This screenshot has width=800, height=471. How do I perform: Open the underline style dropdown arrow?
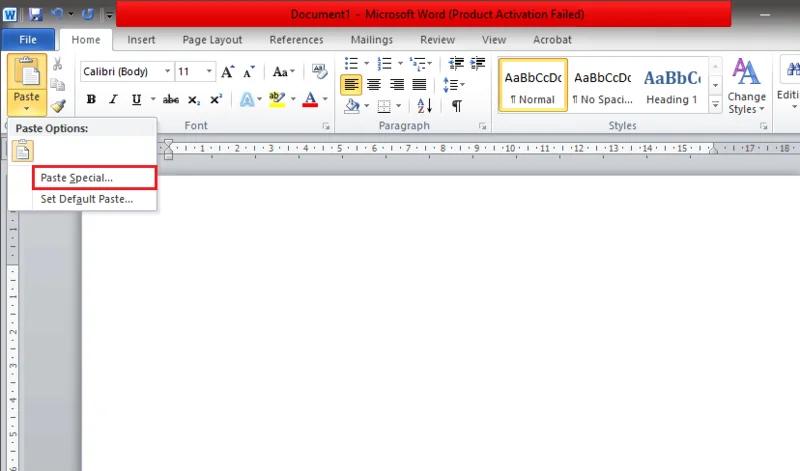pos(153,100)
